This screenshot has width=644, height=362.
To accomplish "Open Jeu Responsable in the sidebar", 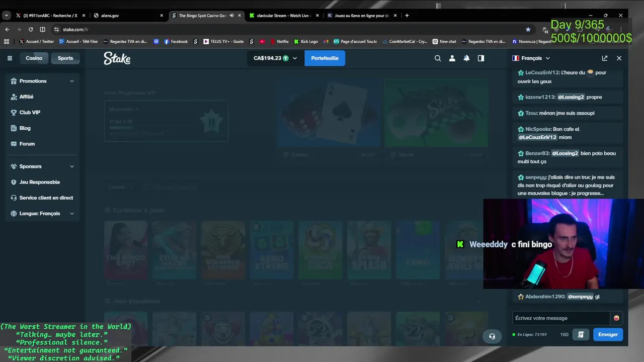I will click(42, 182).
